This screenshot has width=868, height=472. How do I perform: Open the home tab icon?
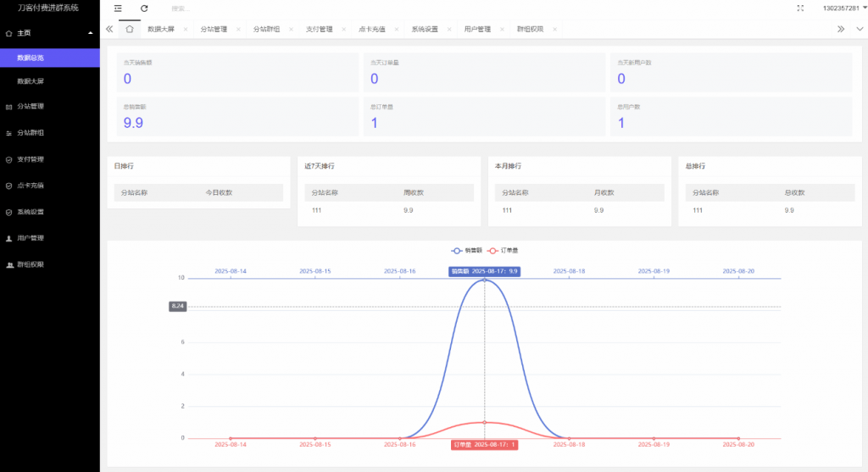click(x=130, y=30)
